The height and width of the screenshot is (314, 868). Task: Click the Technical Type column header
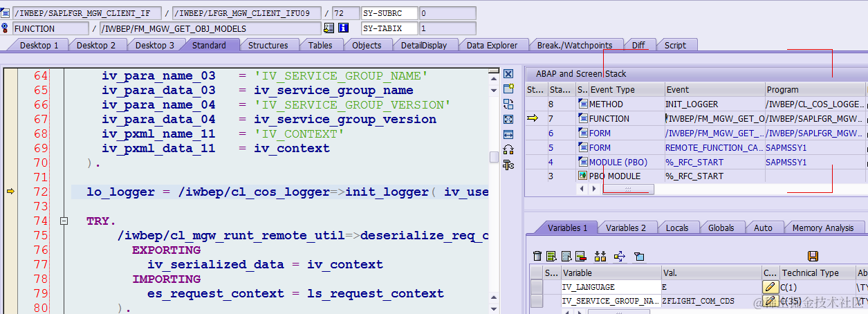click(817, 273)
